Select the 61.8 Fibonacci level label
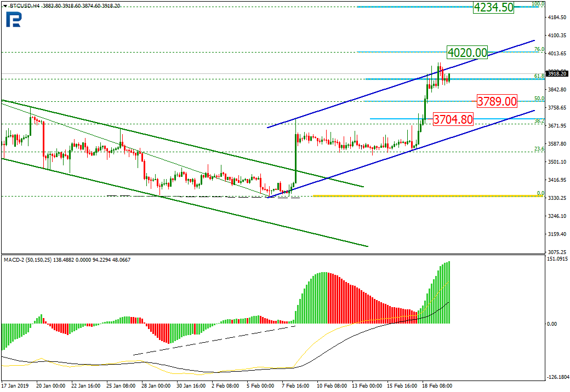The image size is (570, 392). (x=539, y=76)
